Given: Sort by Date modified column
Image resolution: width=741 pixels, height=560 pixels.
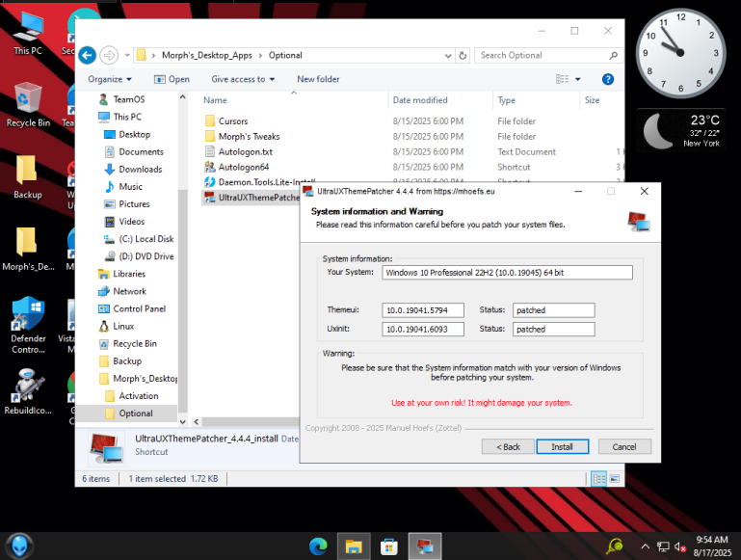Looking at the screenshot, I should (x=420, y=100).
